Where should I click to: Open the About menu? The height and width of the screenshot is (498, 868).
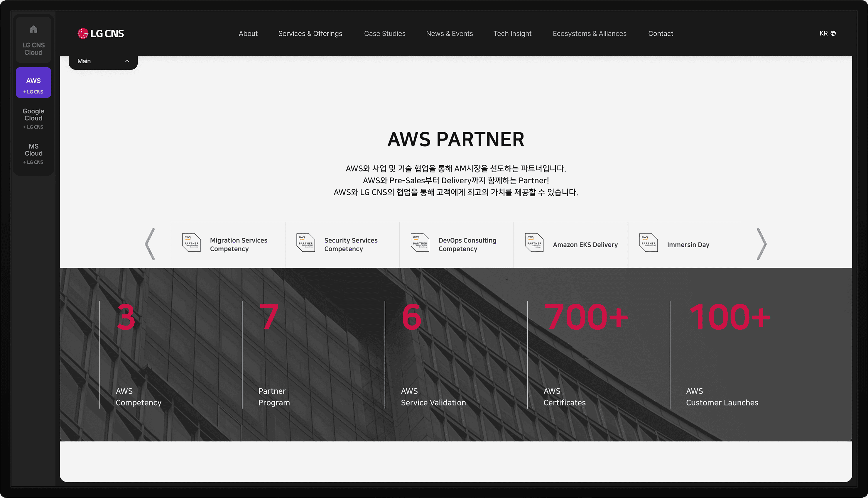click(x=248, y=33)
